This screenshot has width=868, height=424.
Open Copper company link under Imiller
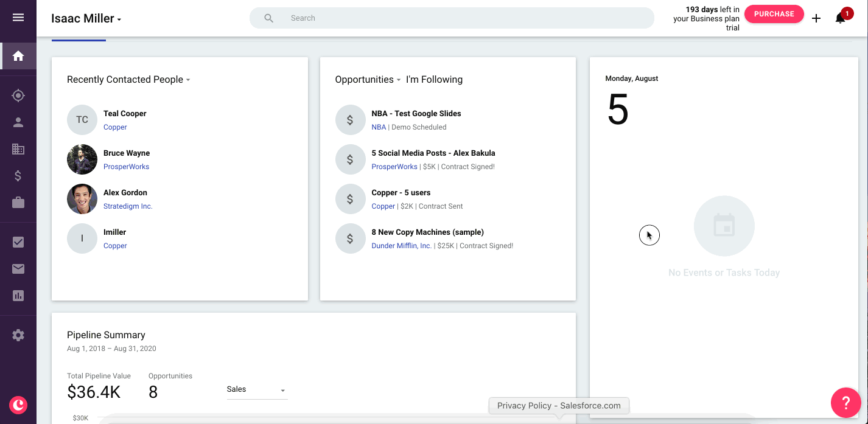point(115,246)
